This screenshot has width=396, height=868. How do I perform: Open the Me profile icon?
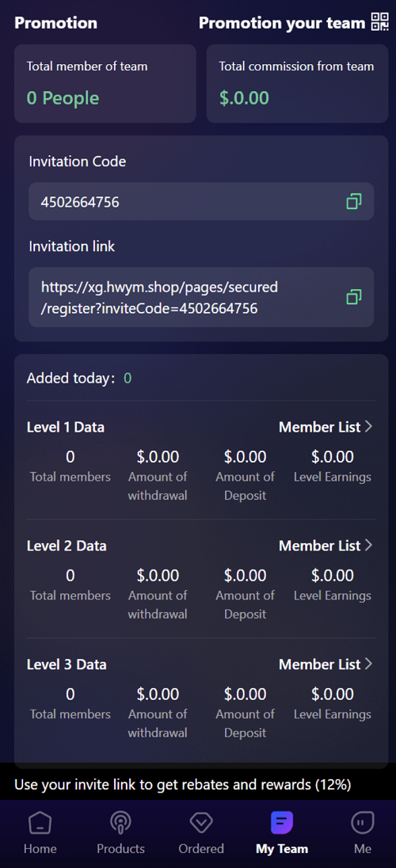363,823
